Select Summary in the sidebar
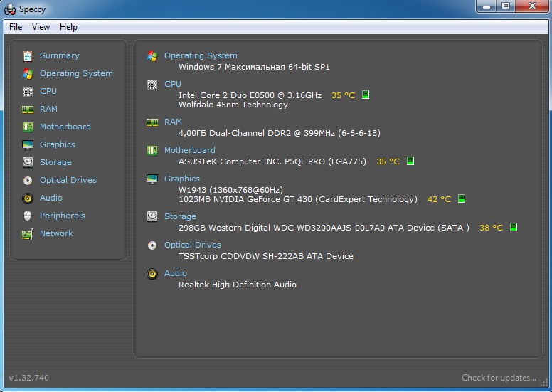This screenshot has height=392, width=552. 60,55
